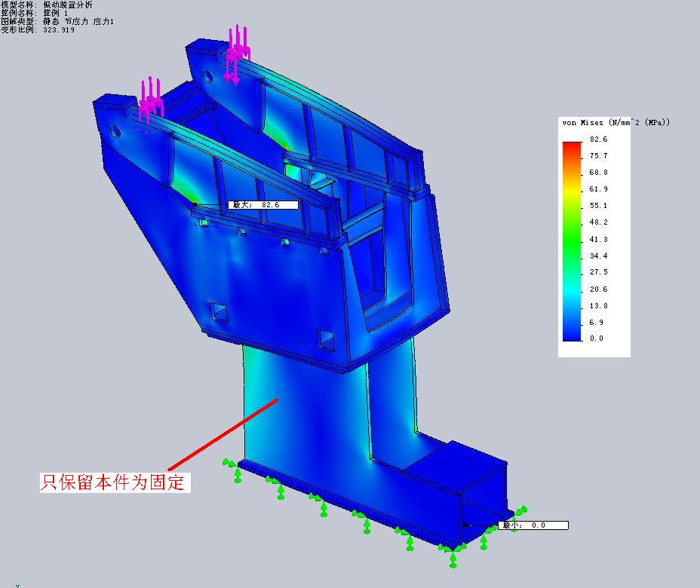Screen dimensions: 700x588
Task: Click the 图解类型 plot type line
Action: tap(57, 21)
